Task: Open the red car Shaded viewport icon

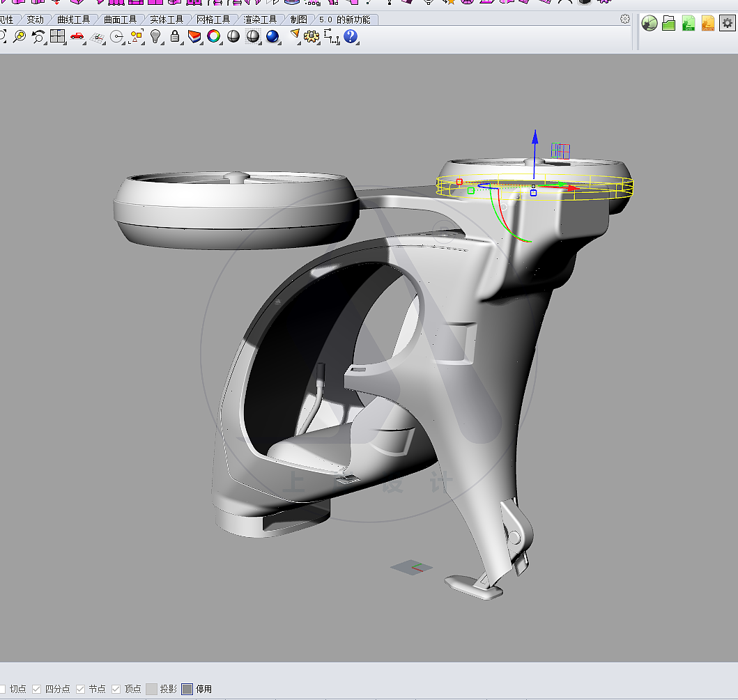Action: (x=77, y=36)
